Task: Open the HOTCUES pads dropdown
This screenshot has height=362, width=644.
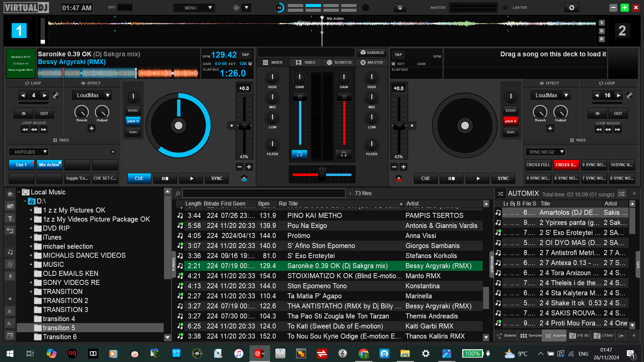Action: coord(29,152)
